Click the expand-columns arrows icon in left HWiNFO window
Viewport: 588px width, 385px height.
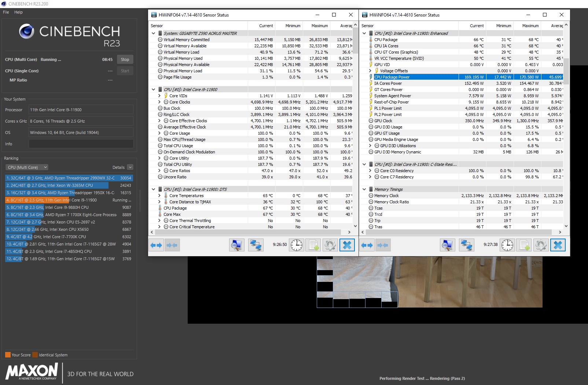click(x=157, y=245)
